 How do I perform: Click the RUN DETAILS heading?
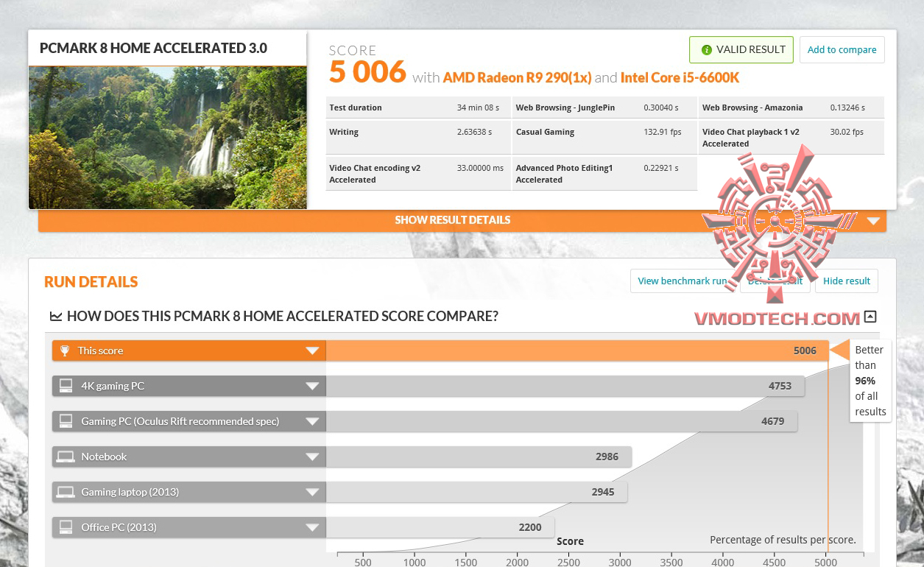pos(91,282)
